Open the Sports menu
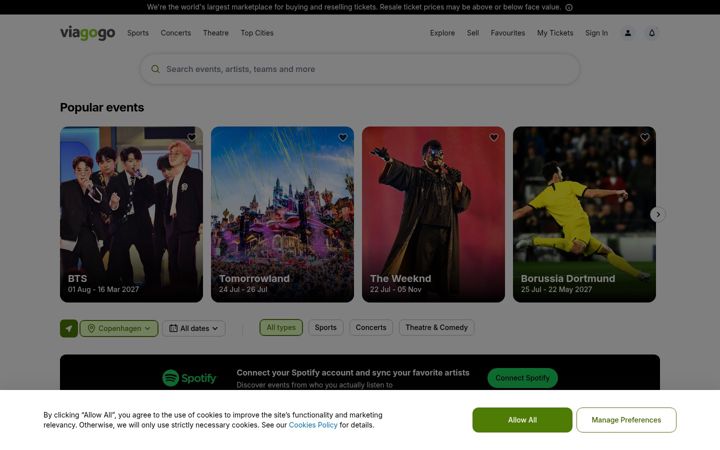720x450 pixels. (x=138, y=33)
